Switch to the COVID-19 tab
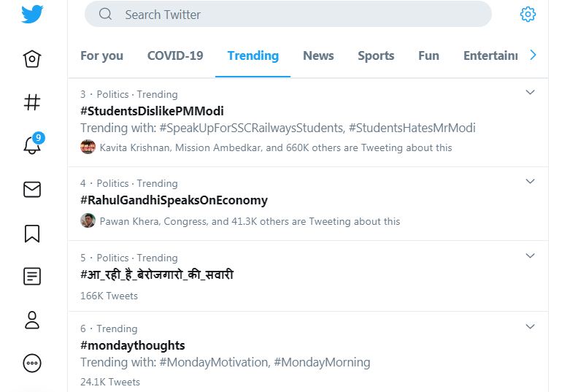This screenshot has width=562, height=392. [175, 55]
